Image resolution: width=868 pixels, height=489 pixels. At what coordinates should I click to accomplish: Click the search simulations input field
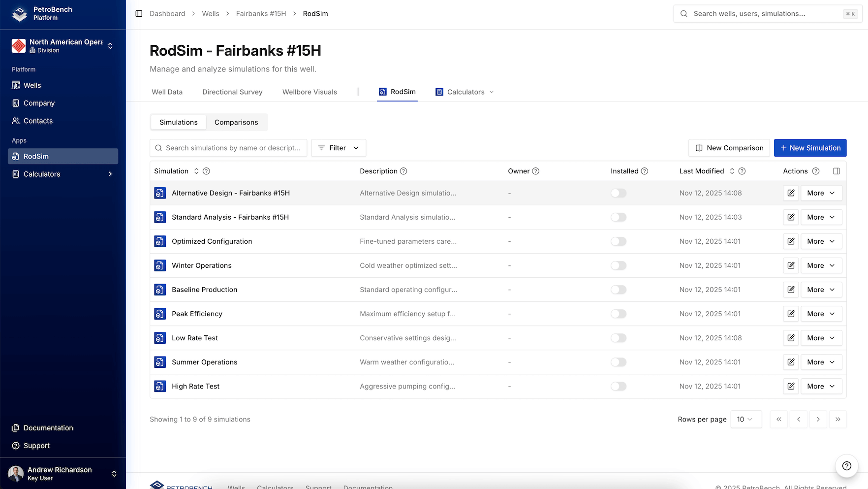(228, 148)
